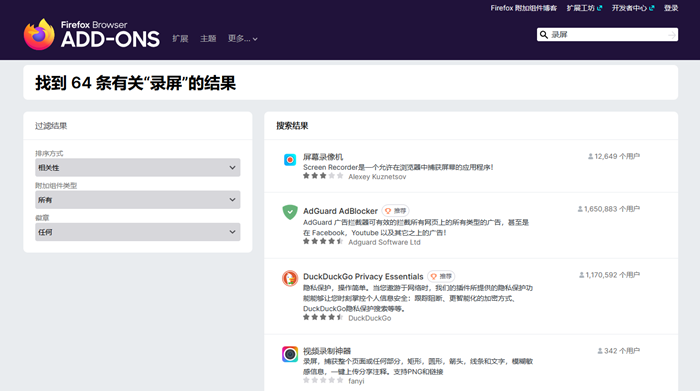This screenshot has width=700, height=391.
Task: Click the 推荐 badge next to AdGuard AdBlocker
Action: point(396,211)
